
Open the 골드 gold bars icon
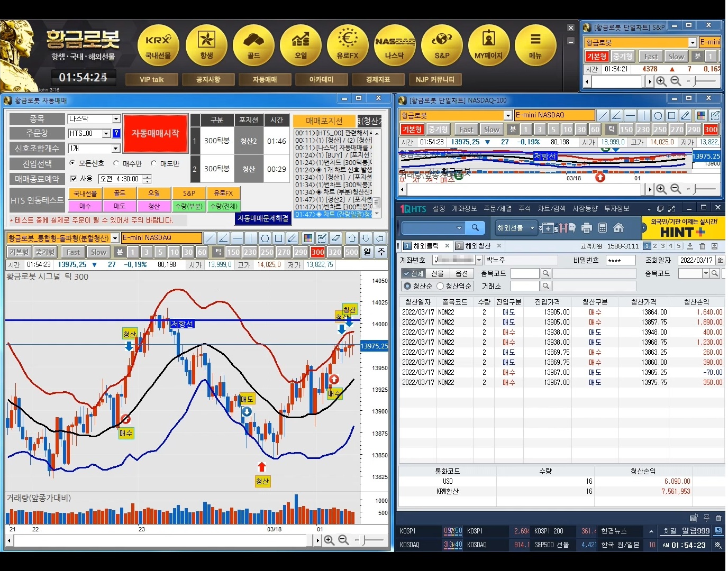point(253,45)
